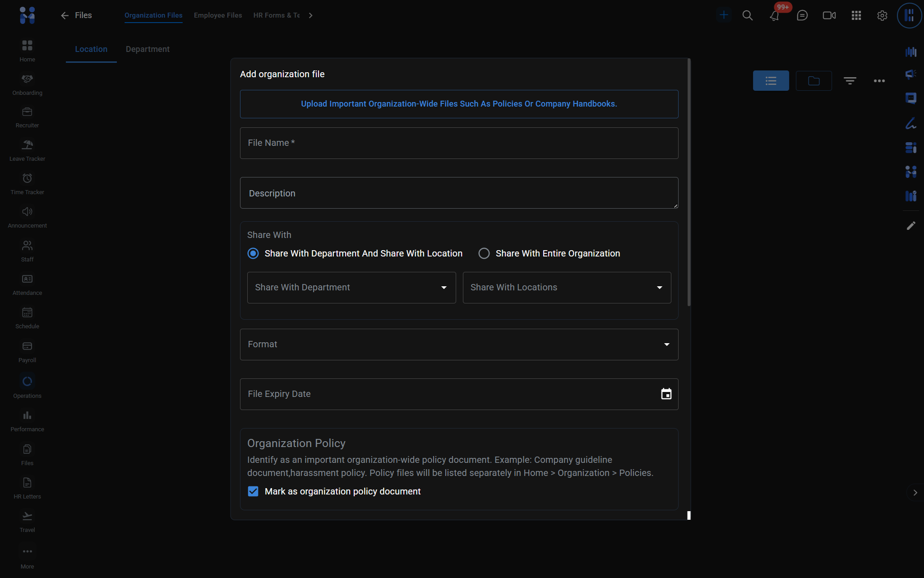Open the Format dropdown
This screenshot has width=924, height=578.
pos(458,345)
